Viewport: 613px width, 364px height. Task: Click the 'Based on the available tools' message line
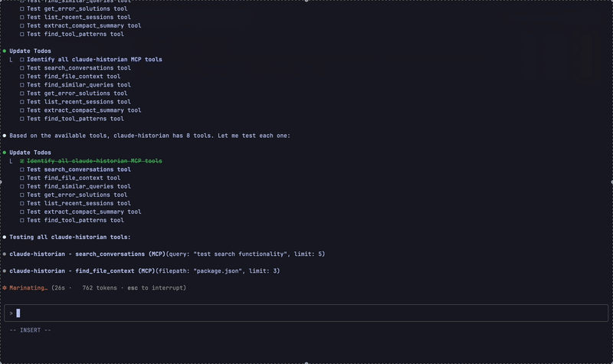pyautogui.click(x=149, y=136)
